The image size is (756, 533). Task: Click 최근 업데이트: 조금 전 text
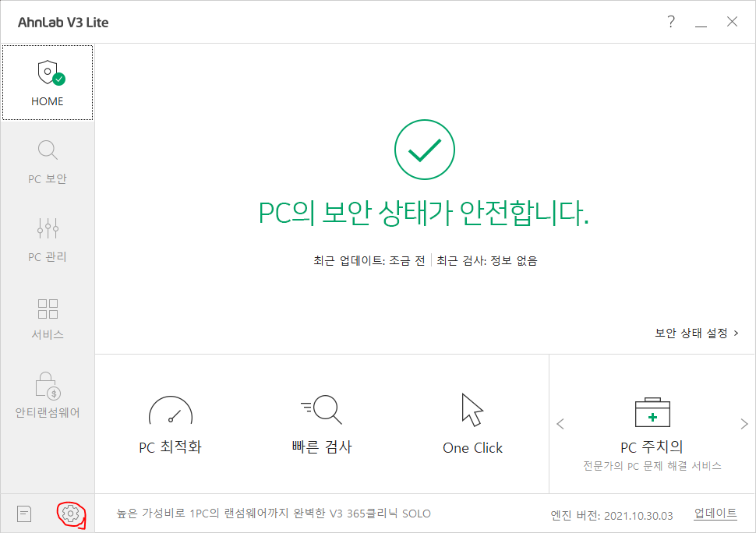coord(369,261)
